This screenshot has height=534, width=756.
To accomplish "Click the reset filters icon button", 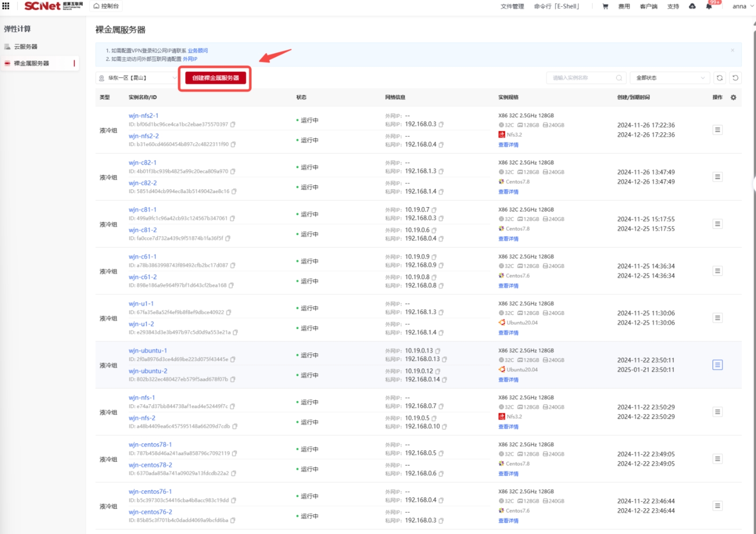I will (735, 78).
